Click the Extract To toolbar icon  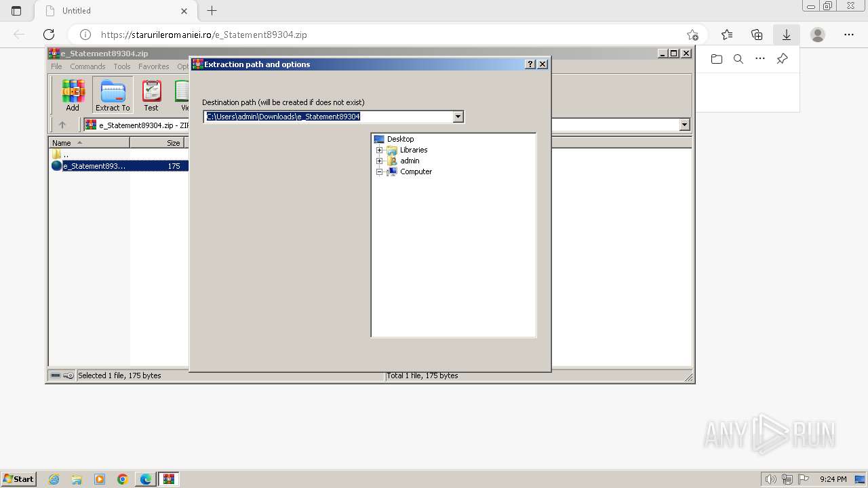click(113, 95)
